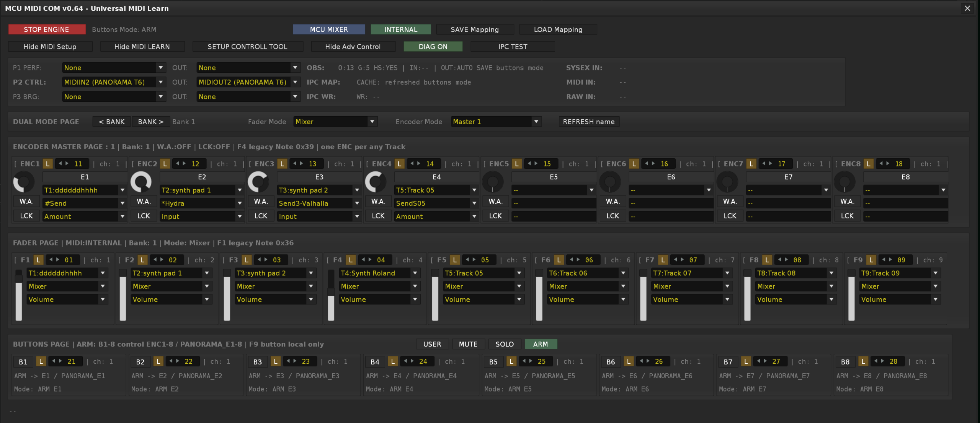Go to next bank with BANK >
Image resolution: width=980 pixels, height=423 pixels.
151,122
